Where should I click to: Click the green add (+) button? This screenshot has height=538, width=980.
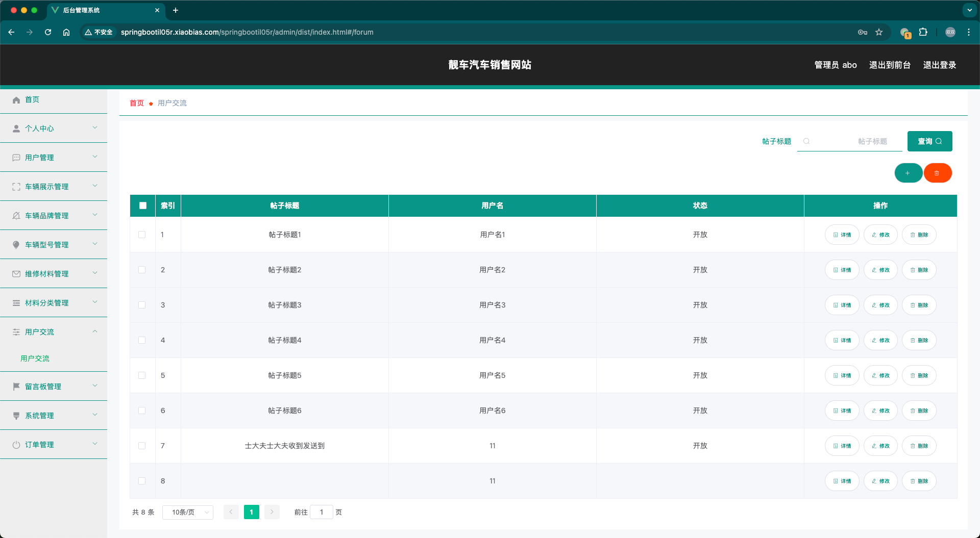click(908, 173)
